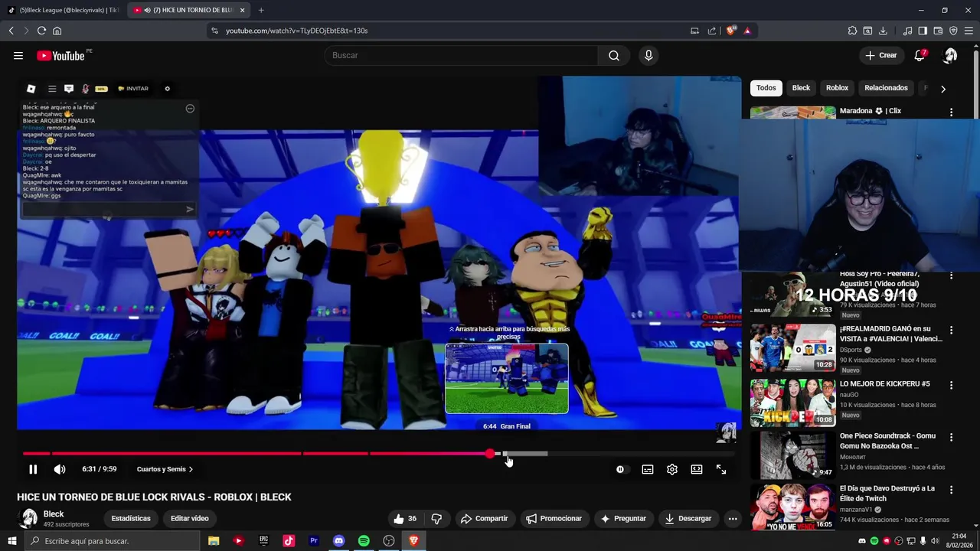Screen dimensions: 980x551
Task: Click the Preguntar button
Action: coord(623,518)
